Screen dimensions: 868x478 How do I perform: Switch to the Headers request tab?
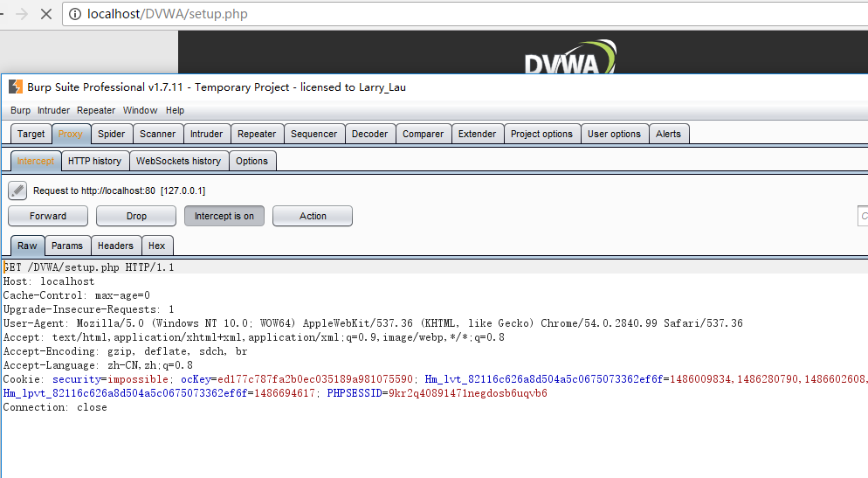click(x=115, y=246)
